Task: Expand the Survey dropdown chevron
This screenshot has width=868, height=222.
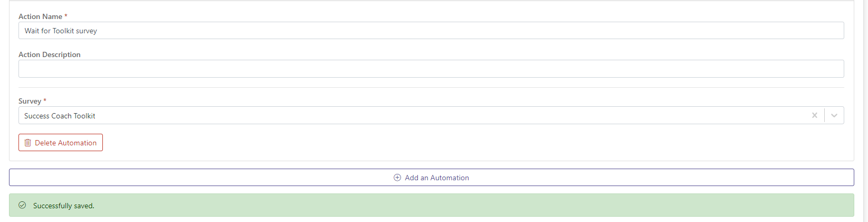Action: point(834,115)
